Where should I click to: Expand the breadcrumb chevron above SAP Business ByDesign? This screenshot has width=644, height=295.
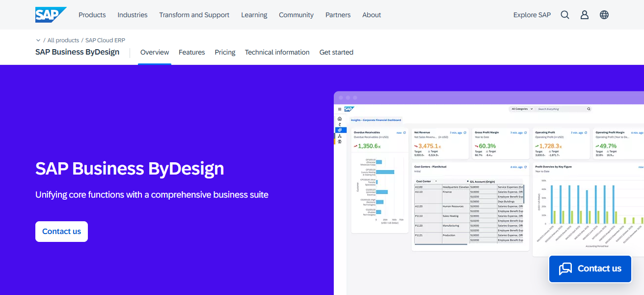pos(38,40)
